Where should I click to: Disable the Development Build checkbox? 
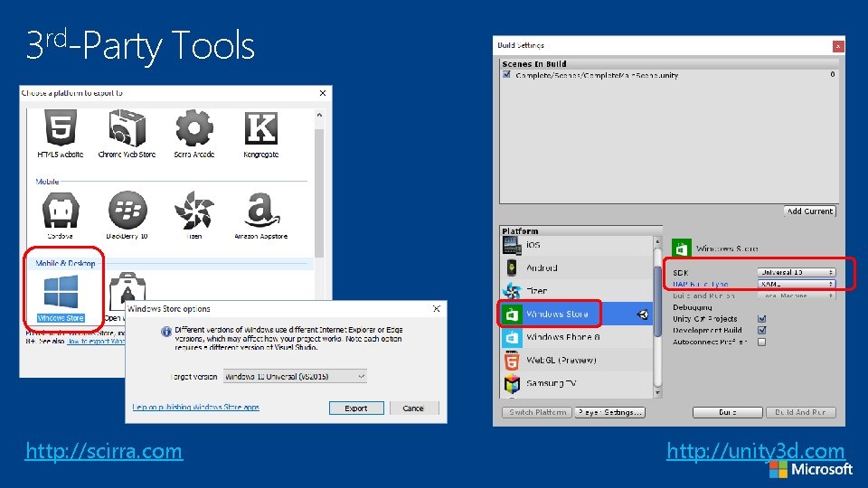pyautogui.click(x=761, y=331)
